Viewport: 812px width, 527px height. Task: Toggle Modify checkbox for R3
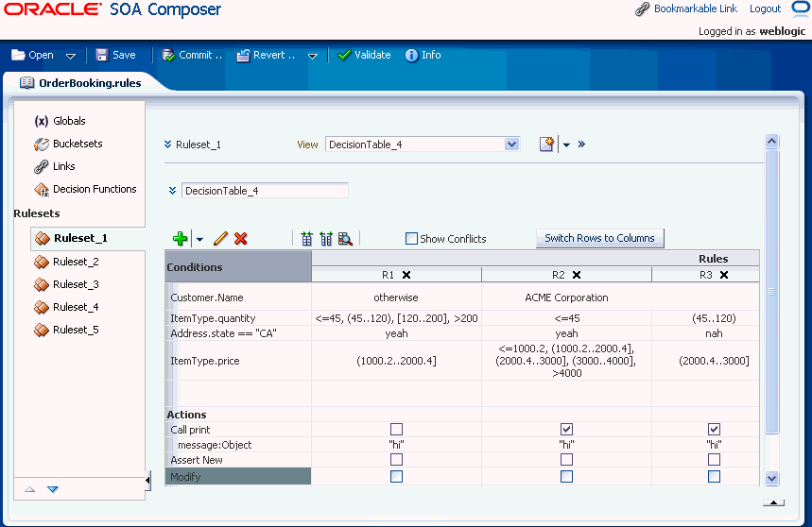tap(714, 476)
